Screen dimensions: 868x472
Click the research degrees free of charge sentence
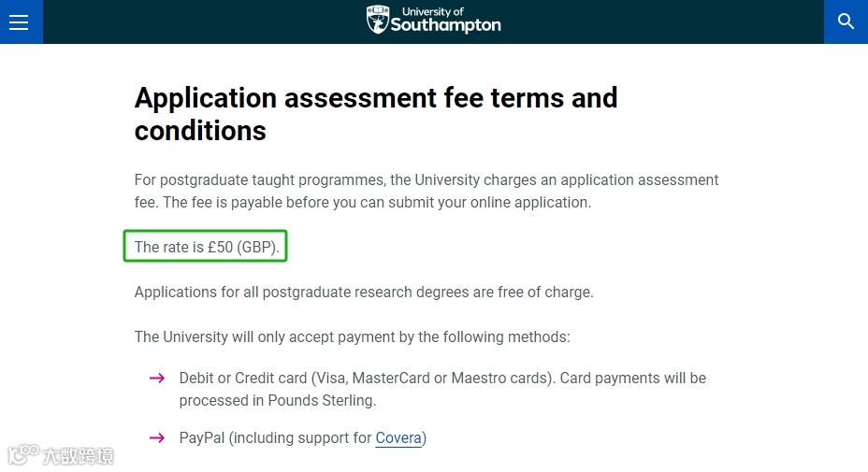(x=364, y=292)
